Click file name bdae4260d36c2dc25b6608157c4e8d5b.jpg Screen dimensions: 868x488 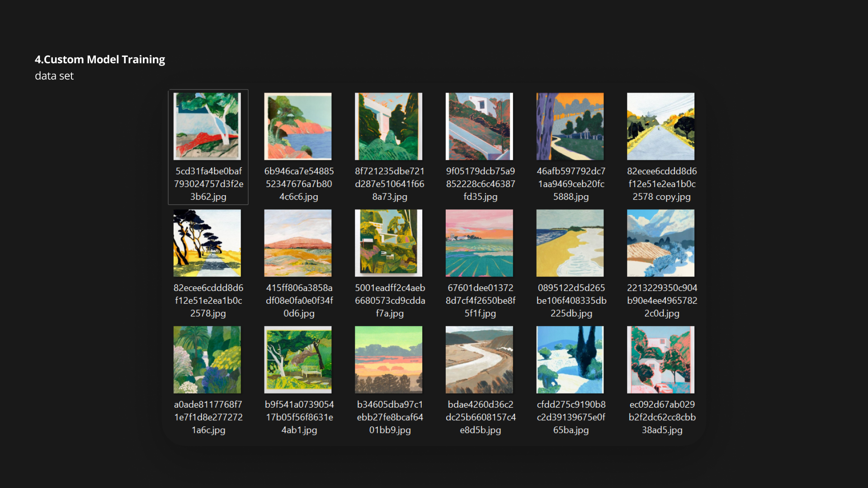481,417
